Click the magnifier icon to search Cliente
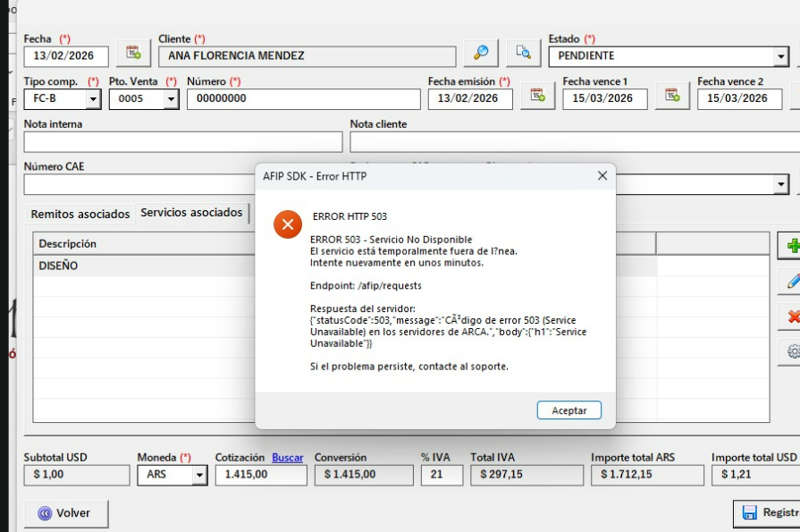This screenshot has width=800, height=532. coord(481,54)
